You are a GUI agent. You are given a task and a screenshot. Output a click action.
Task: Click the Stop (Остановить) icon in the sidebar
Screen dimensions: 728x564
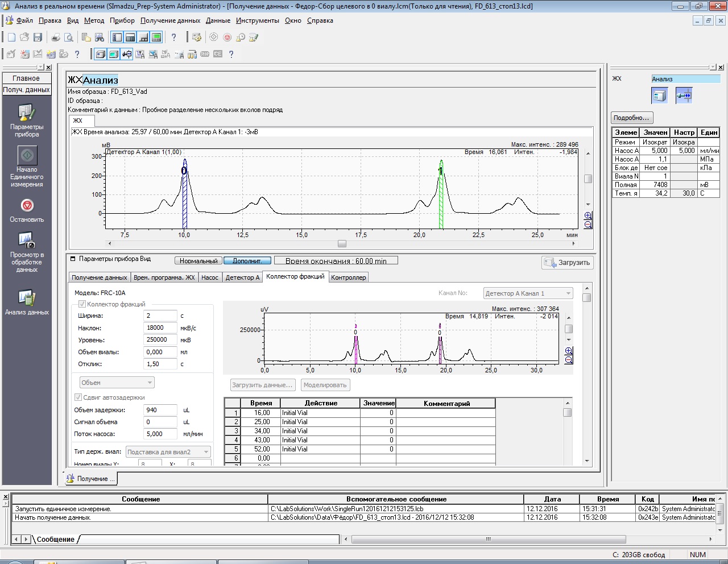pyautogui.click(x=27, y=206)
